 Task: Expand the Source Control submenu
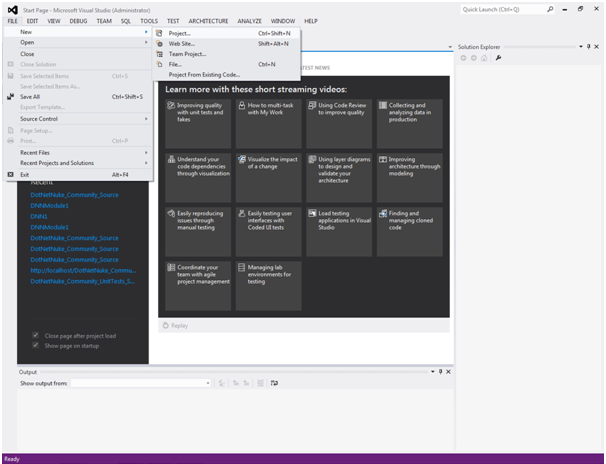point(78,119)
